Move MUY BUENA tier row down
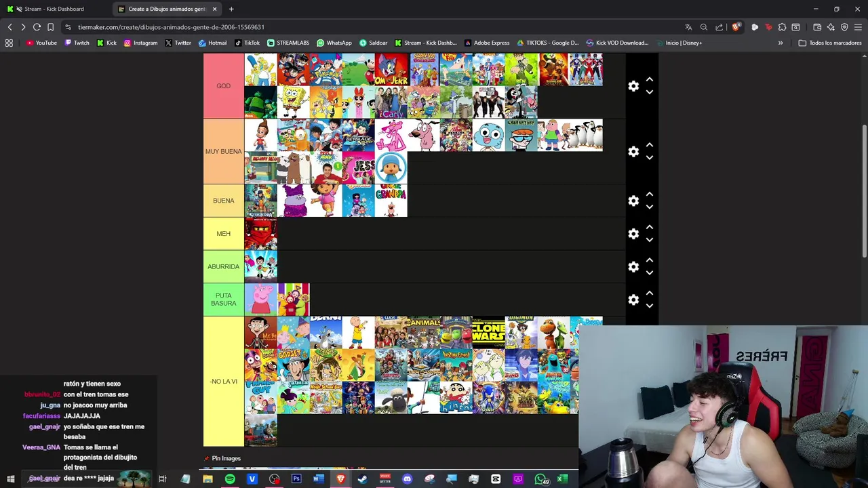The width and height of the screenshot is (868, 488). tap(650, 158)
